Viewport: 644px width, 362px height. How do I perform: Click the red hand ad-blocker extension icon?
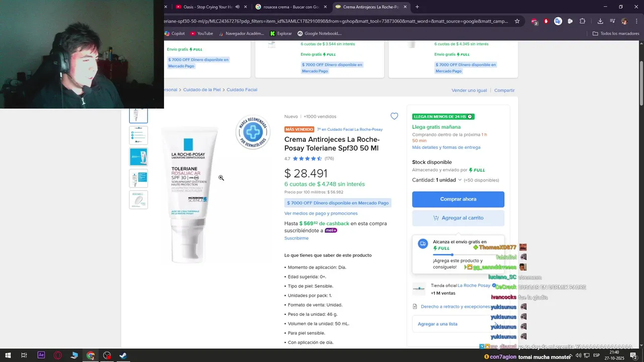(546, 21)
